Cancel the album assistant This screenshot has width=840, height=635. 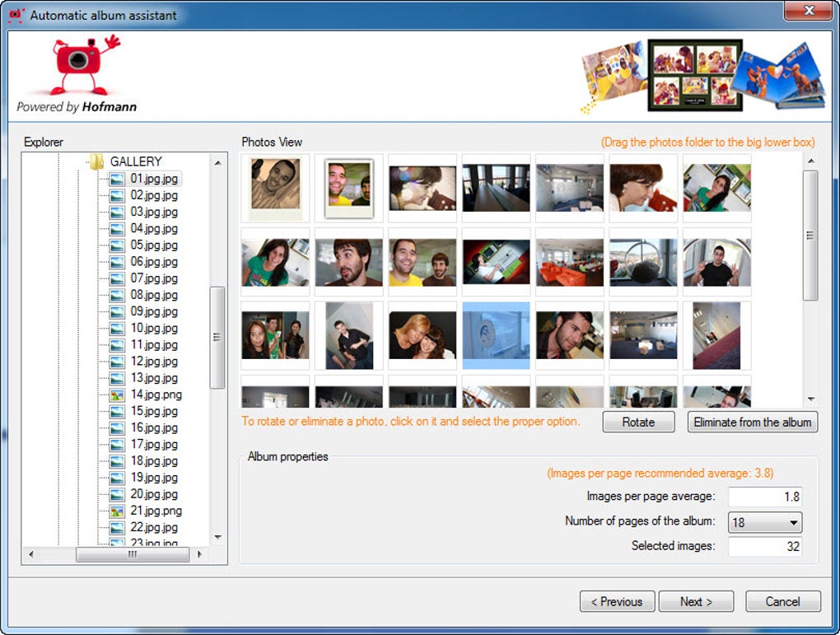click(782, 602)
